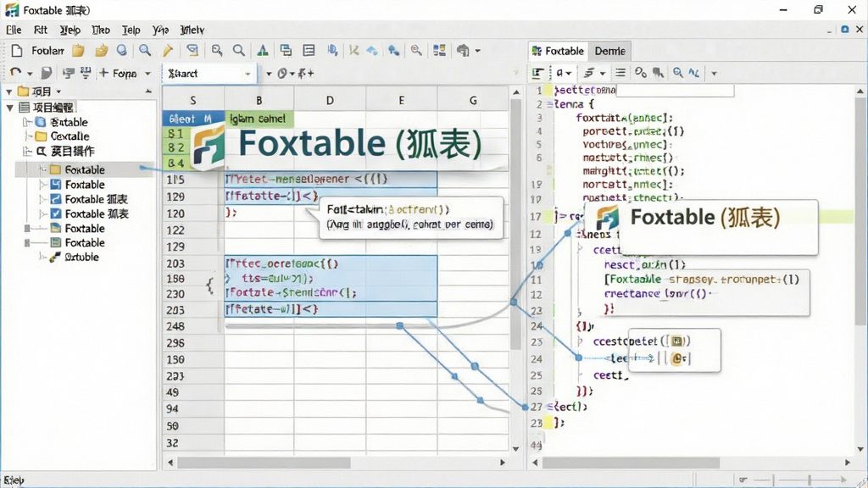Select the Cextalle folder in project tree
The height and width of the screenshot is (488, 868).
coord(61,136)
